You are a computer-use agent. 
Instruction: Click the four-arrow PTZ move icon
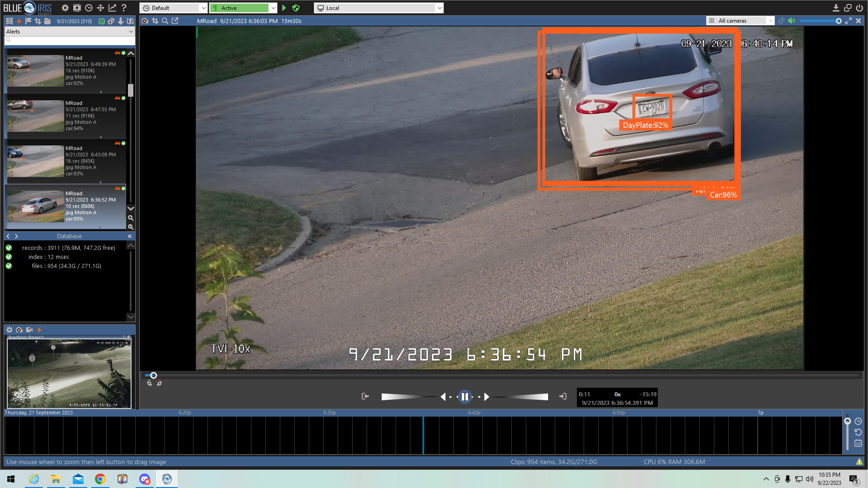point(100,8)
